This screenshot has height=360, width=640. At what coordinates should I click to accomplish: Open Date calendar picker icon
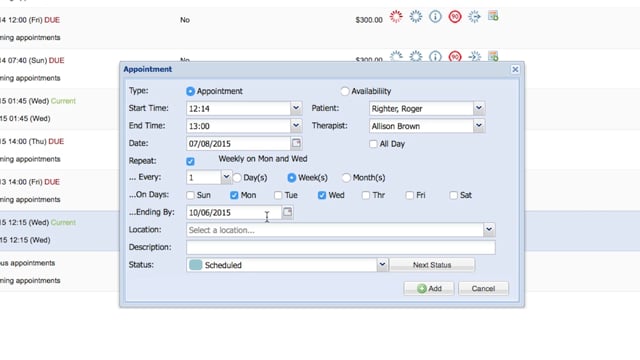(x=296, y=143)
